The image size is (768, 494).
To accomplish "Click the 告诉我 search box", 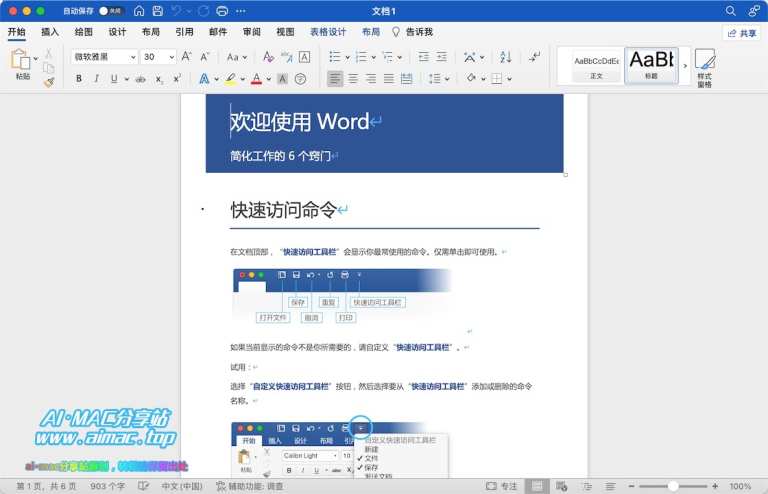I will coord(412,32).
